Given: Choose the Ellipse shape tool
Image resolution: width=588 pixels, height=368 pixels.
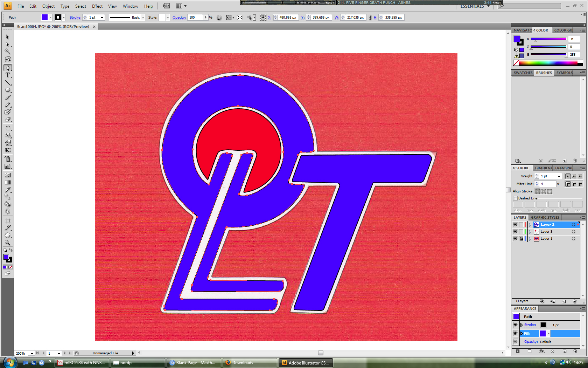Looking at the screenshot, I should click(7, 90).
